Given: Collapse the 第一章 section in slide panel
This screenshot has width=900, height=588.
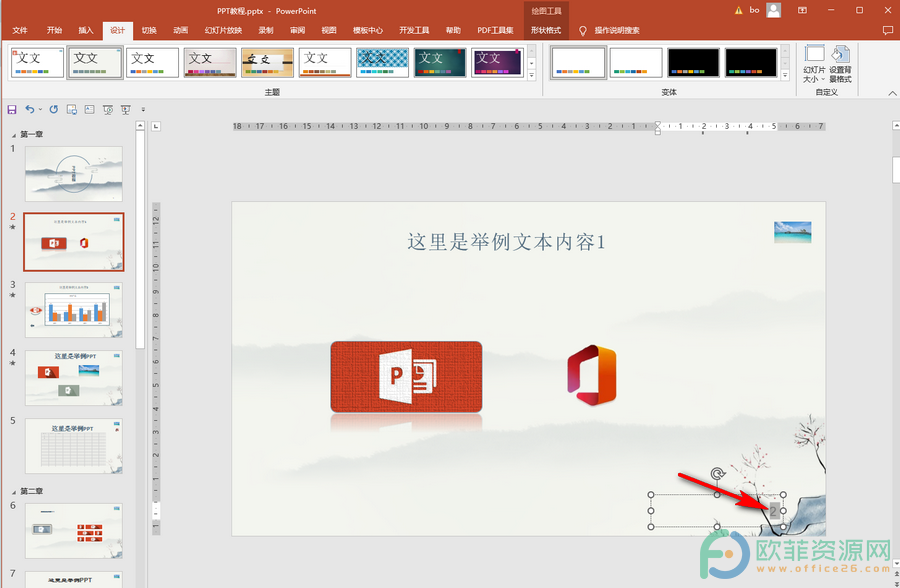Looking at the screenshot, I should (x=14, y=135).
